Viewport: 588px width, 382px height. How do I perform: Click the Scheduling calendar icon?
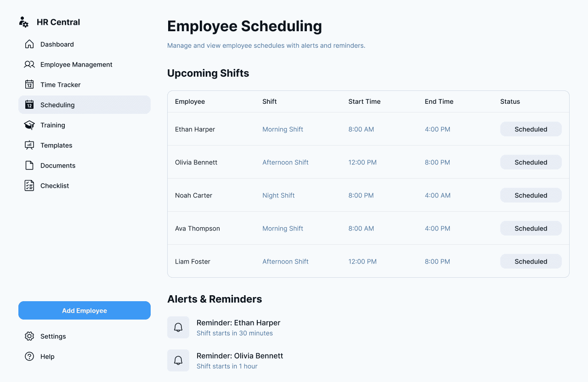pos(29,105)
